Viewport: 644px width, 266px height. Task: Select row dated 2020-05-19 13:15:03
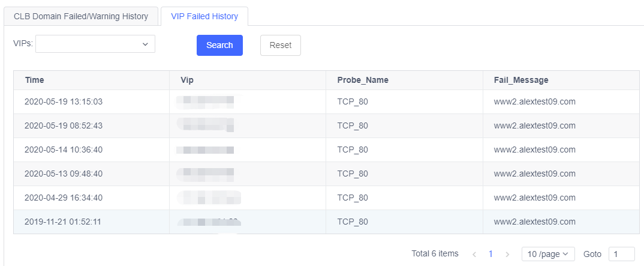(64, 101)
